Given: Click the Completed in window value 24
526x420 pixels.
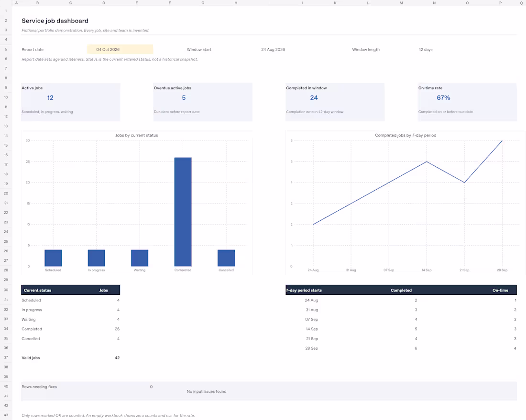Looking at the screenshot, I should (x=314, y=97).
